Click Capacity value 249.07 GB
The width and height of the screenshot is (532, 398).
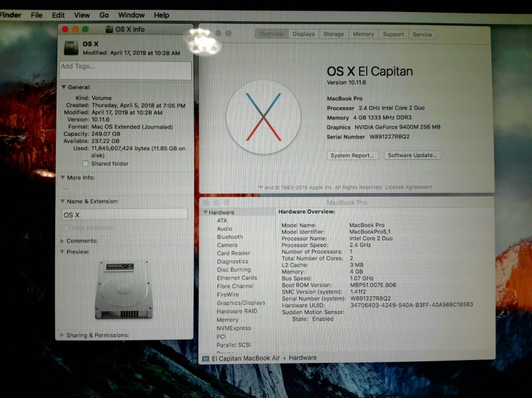106,134
